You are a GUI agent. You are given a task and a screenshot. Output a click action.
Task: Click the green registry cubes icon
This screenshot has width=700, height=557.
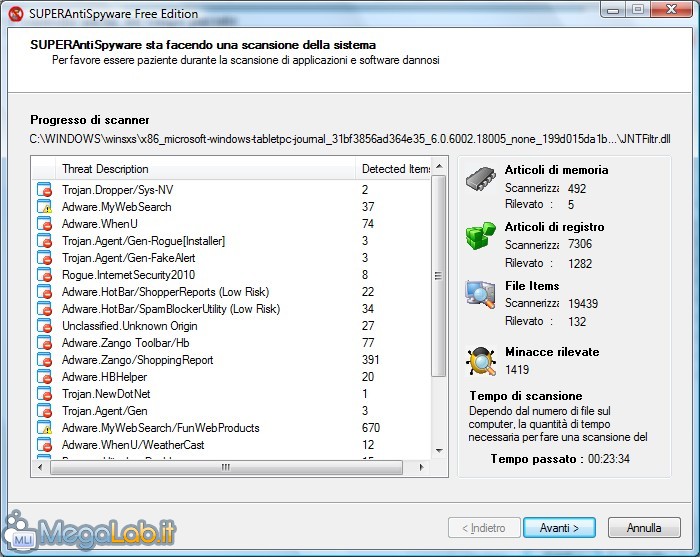click(x=481, y=237)
